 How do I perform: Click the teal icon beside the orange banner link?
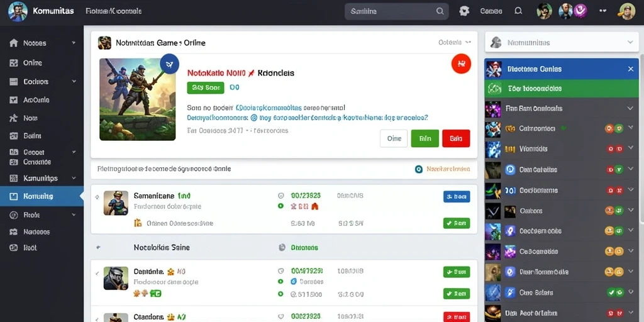point(418,169)
